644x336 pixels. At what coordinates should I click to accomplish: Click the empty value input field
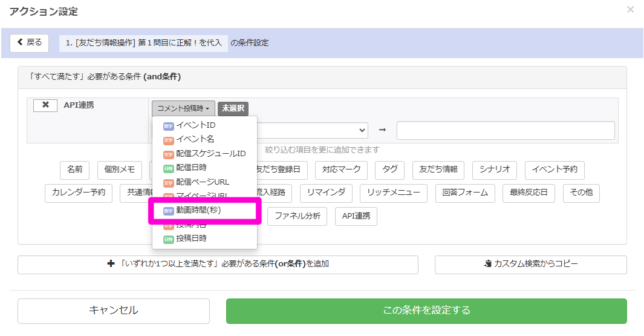point(506,130)
